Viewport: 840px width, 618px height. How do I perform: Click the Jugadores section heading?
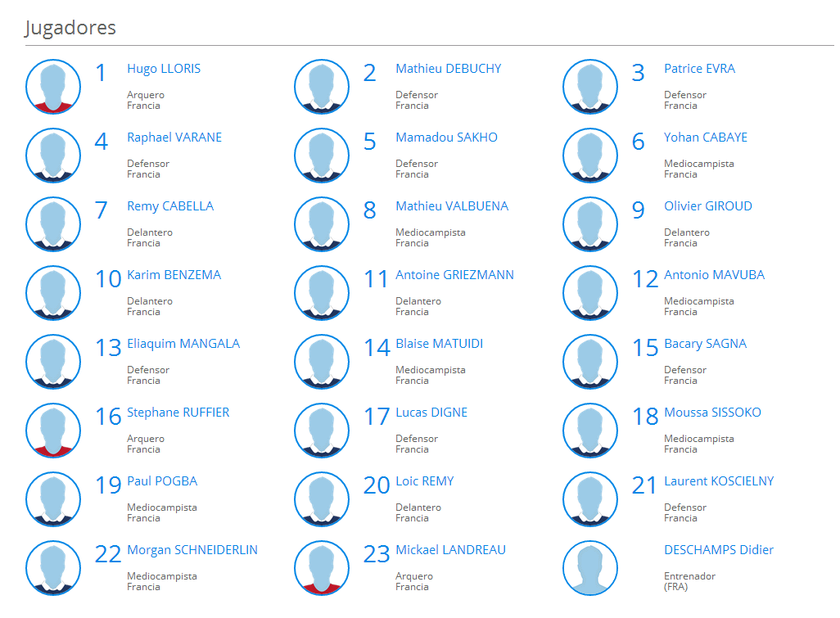[70, 28]
